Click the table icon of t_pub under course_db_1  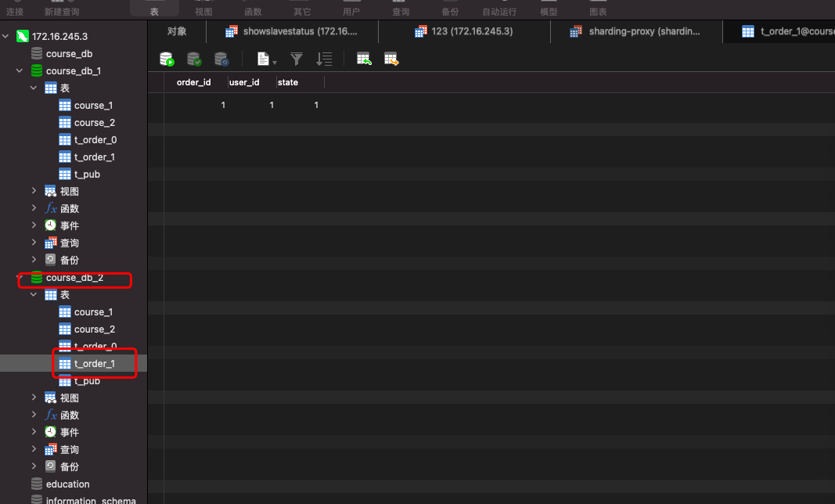[65, 175]
